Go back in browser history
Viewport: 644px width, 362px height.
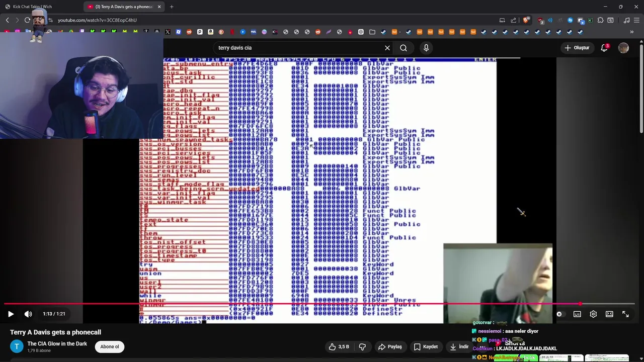[7, 20]
